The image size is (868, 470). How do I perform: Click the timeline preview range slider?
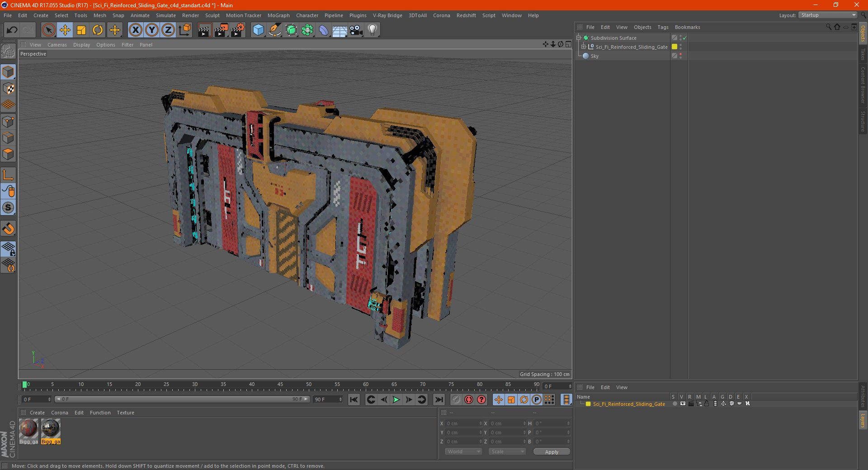182,399
